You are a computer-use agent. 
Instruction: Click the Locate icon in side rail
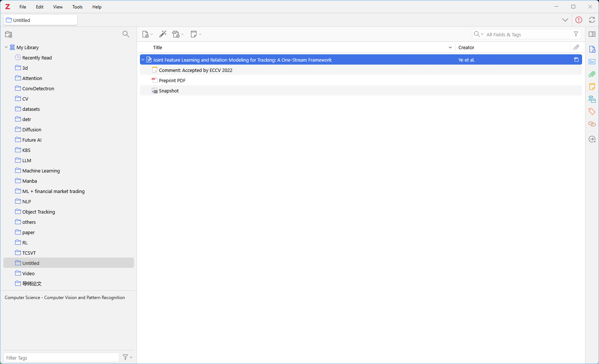592,139
